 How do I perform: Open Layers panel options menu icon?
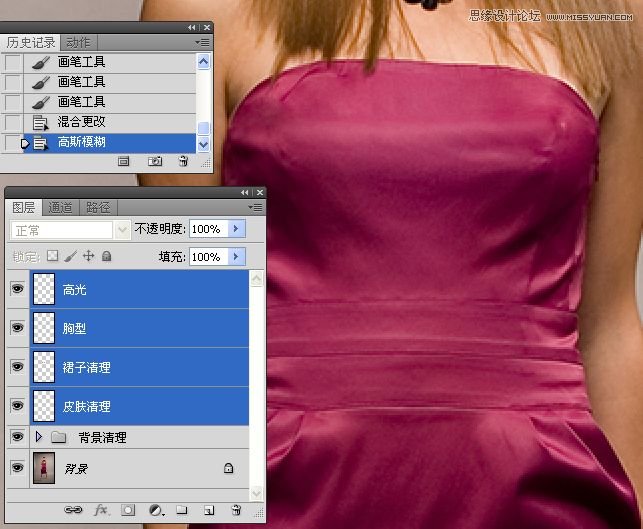coord(255,207)
